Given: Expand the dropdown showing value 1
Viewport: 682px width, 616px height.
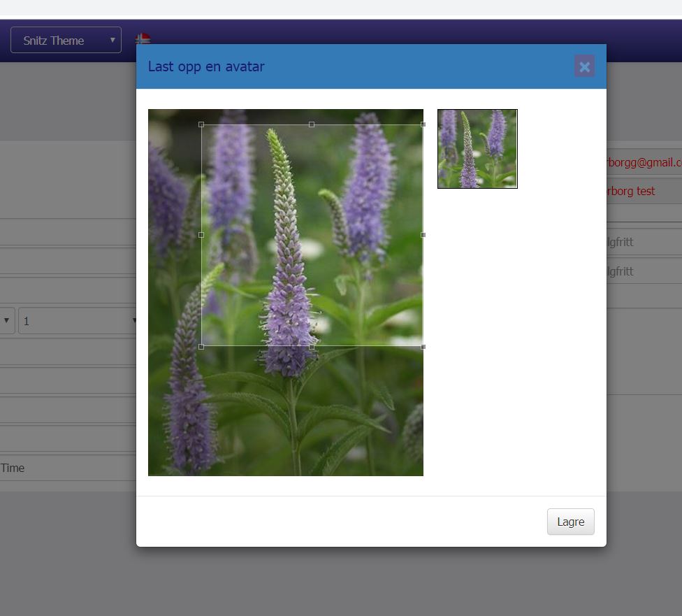Looking at the screenshot, I should (x=78, y=321).
